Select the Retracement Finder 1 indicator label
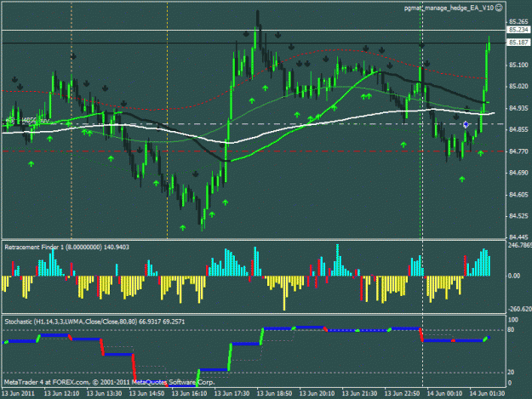532x399 pixels. tap(67, 247)
